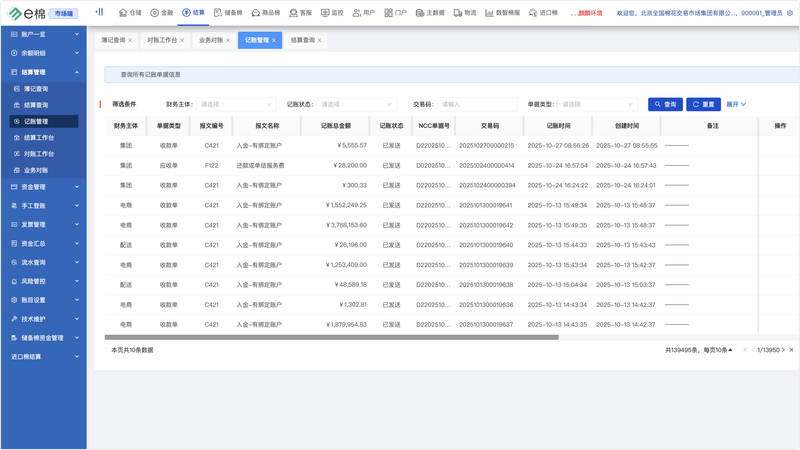The width and height of the screenshot is (800, 450).
Task: Open the 仓储 module in top navigation
Action: pyautogui.click(x=130, y=13)
